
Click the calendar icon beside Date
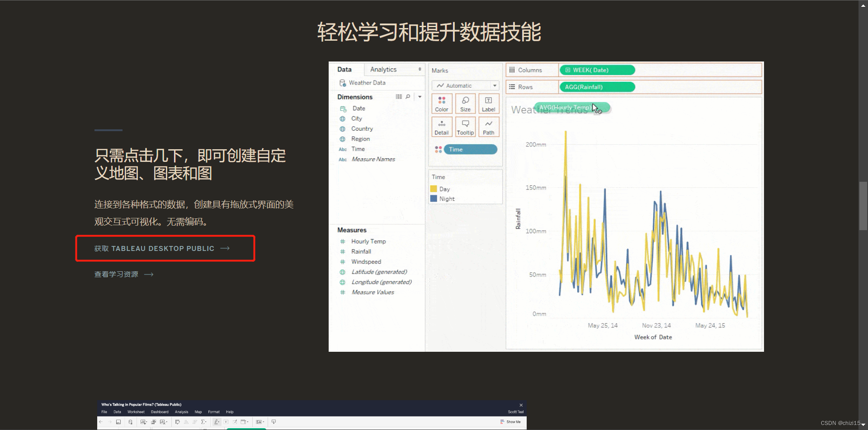click(343, 109)
